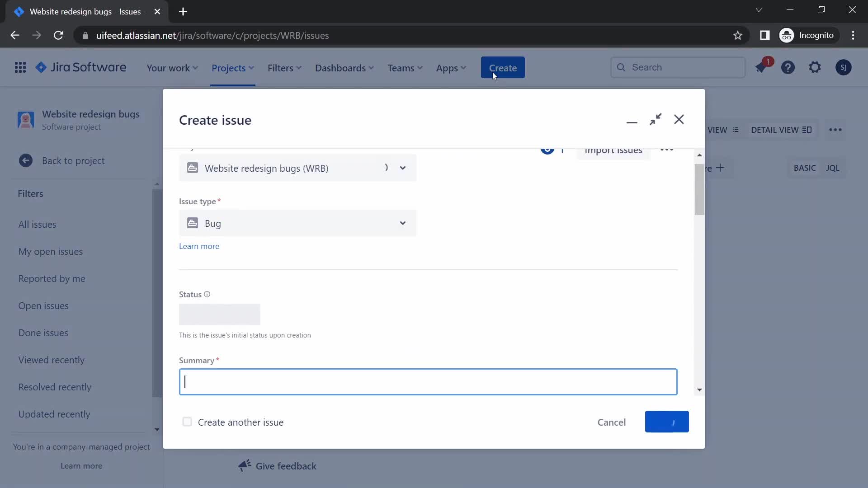The image size is (868, 488).
Task: Click the help question mark icon
Action: pyautogui.click(x=788, y=67)
